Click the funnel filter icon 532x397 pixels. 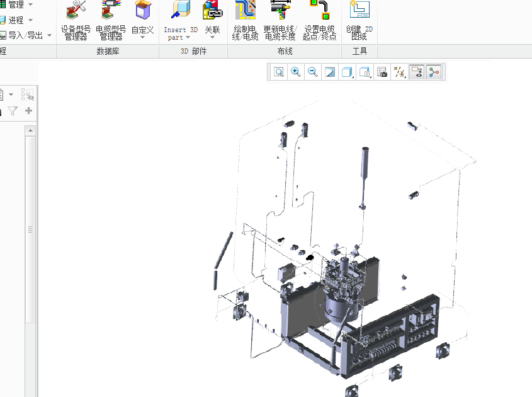[x=13, y=111]
